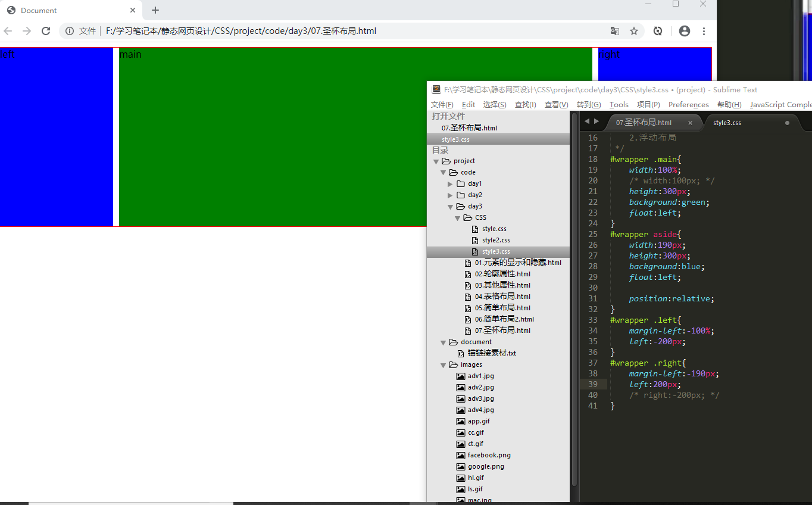Collapse the project folder

436,161
